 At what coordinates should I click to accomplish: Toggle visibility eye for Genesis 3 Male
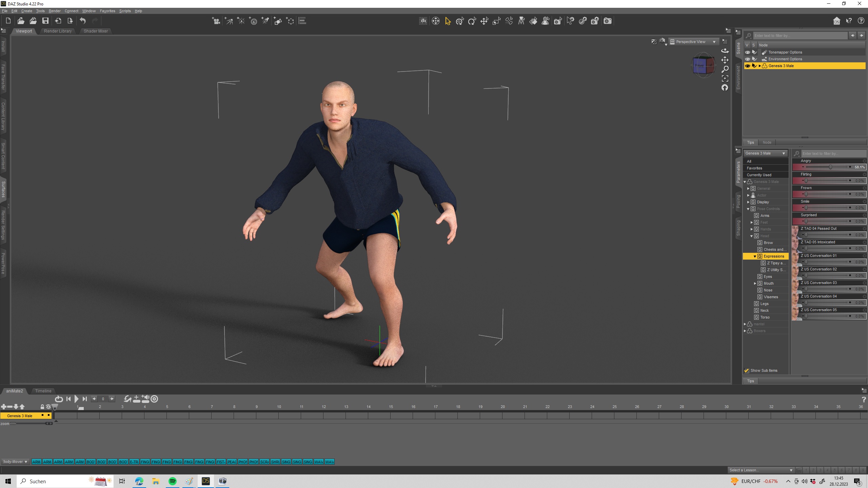pyautogui.click(x=747, y=66)
